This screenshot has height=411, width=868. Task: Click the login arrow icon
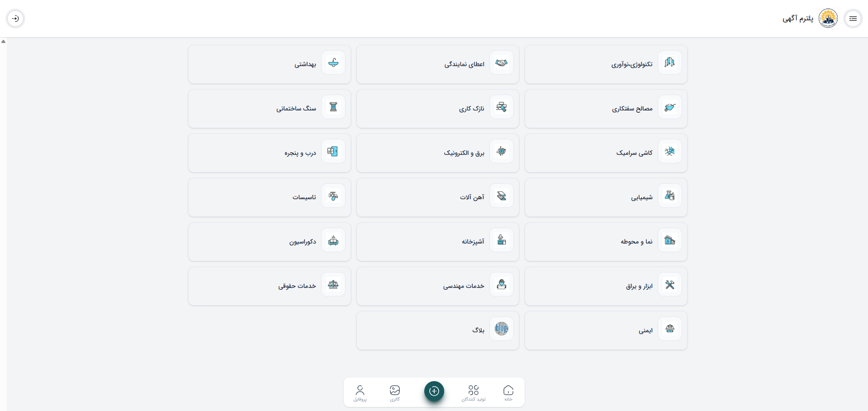pos(15,19)
